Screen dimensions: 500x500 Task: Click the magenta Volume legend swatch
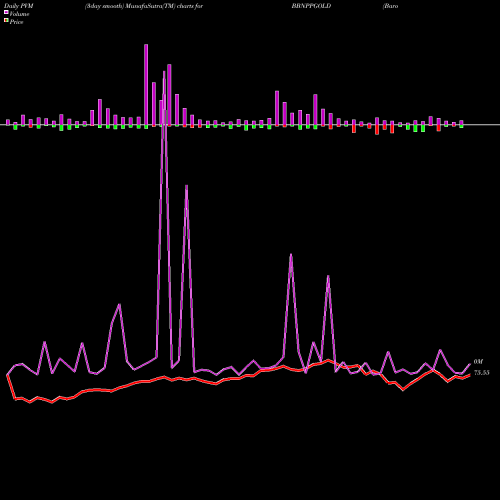tap(6, 12)
